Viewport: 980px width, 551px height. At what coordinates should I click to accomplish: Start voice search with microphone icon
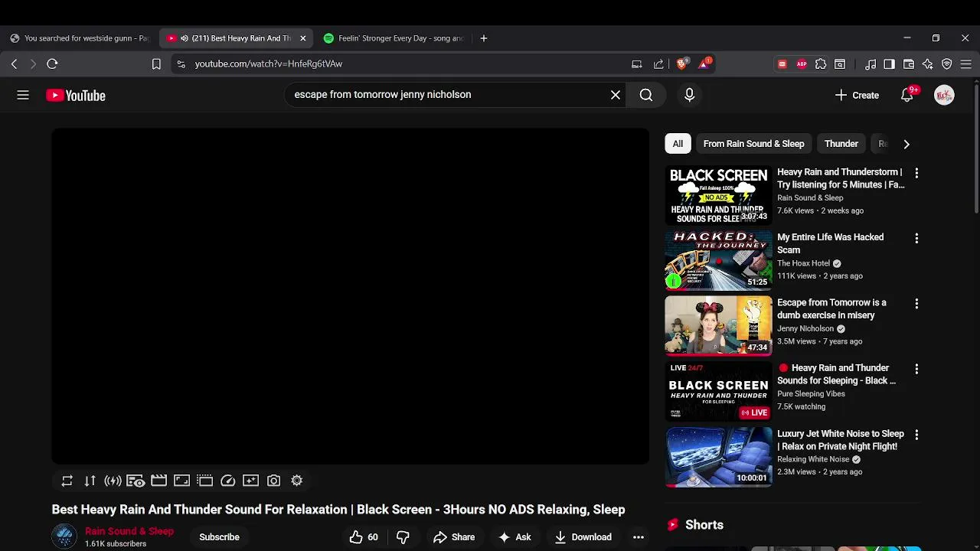689,95
